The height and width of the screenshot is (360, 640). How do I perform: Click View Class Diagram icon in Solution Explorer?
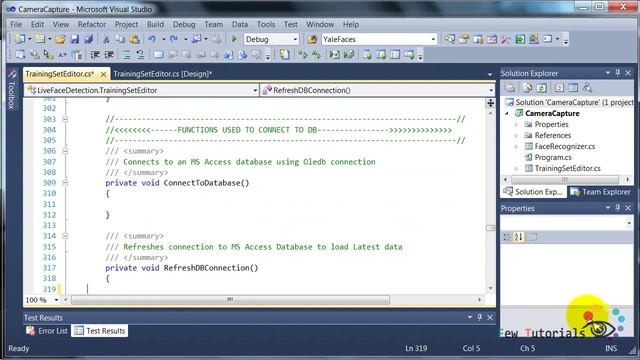coord(587,87)
